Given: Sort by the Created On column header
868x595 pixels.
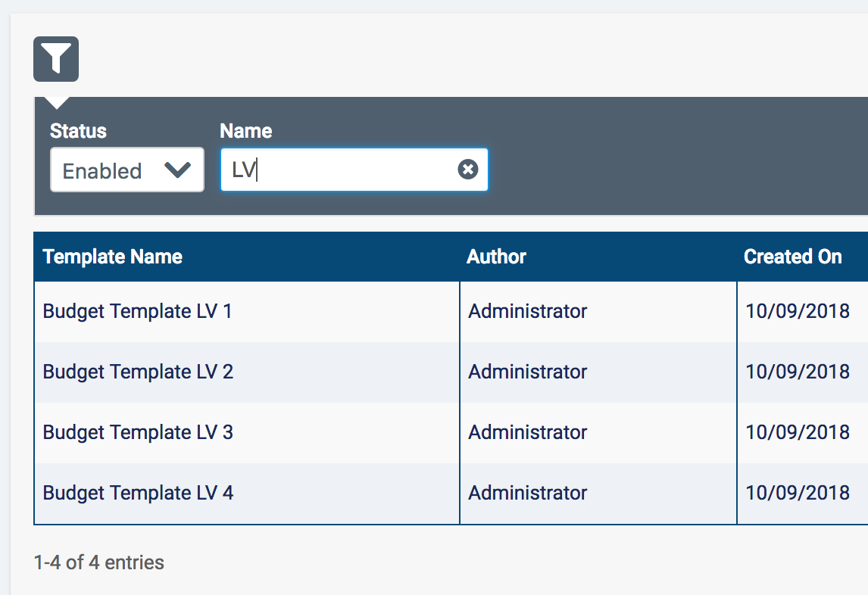Looking at the screenshot, I should pyautogui.click(x=792, y=257).
